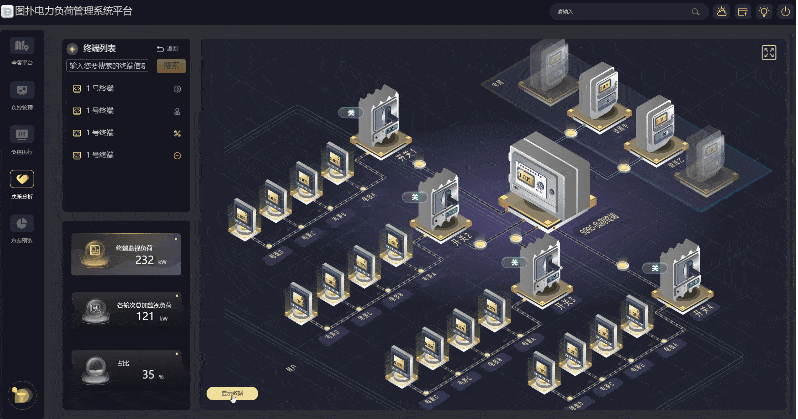Click the round gold icon at sidebar bottom
Image resolution: width=798 pixels, height=419 pixels.
22,395
